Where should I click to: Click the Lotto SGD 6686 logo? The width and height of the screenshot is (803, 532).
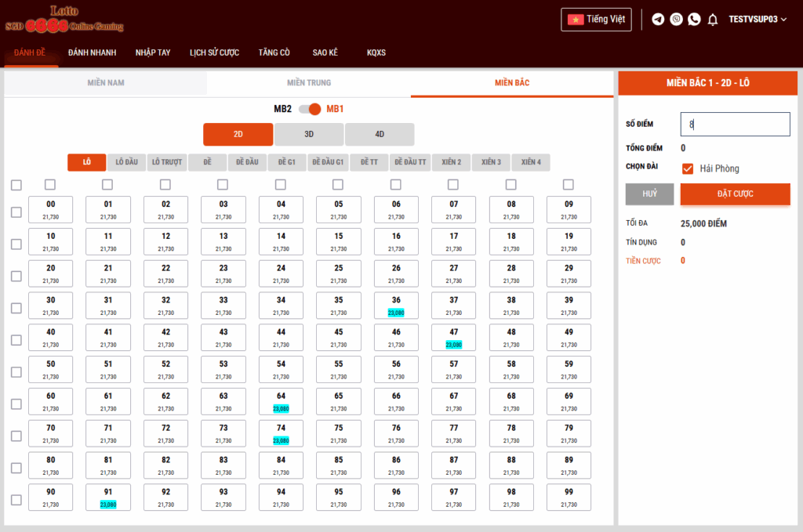[64, 20]
